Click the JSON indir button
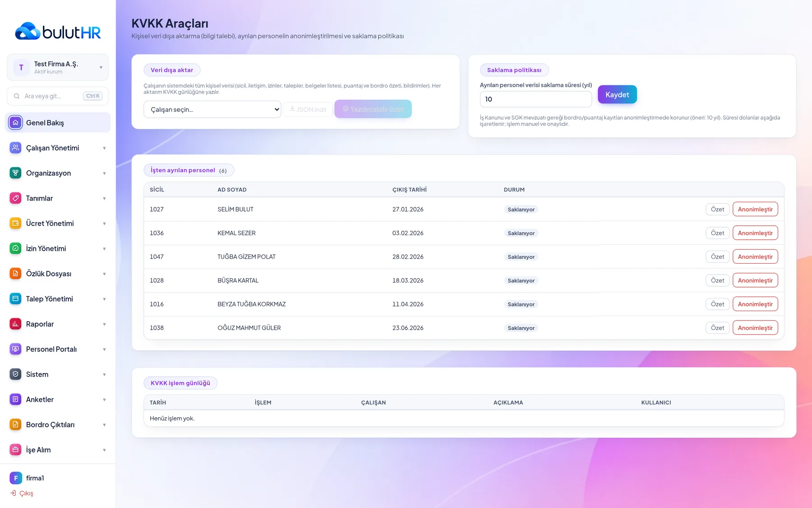The height and width of the screenshot is (508, 812). click(x=308, y=109)
